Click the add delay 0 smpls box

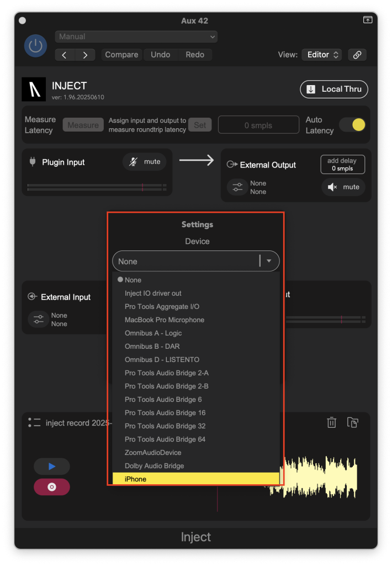tap(343, 165)
